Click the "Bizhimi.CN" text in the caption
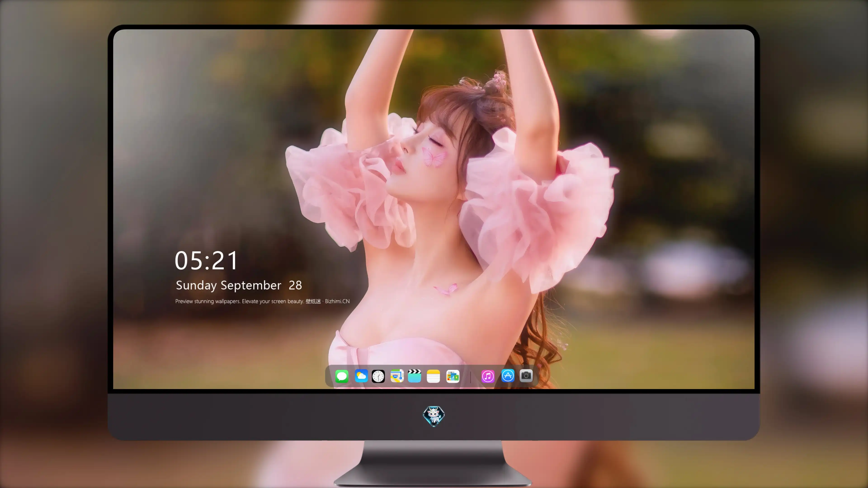This screenshot has width=868, height=488. [337, 301]
